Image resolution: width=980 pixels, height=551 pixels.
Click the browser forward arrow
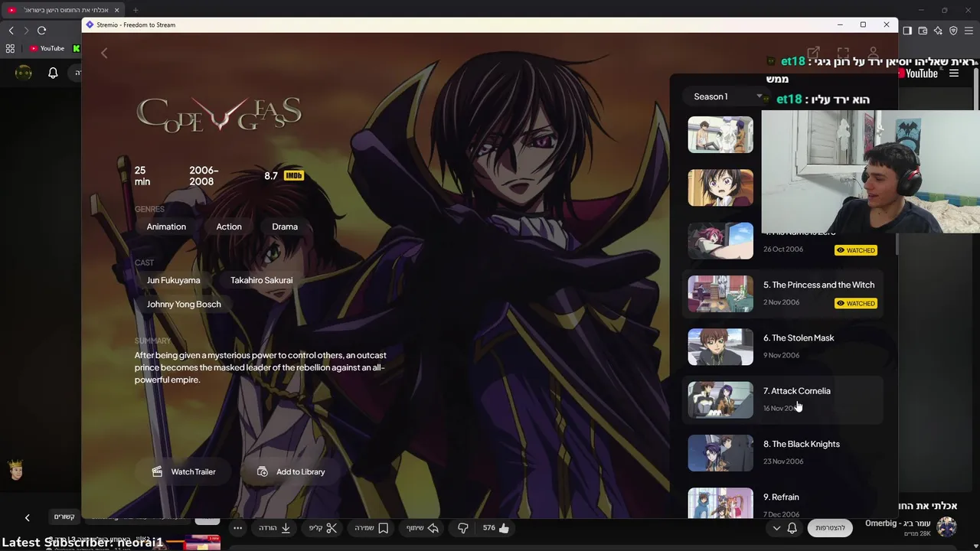click(26, 31)
